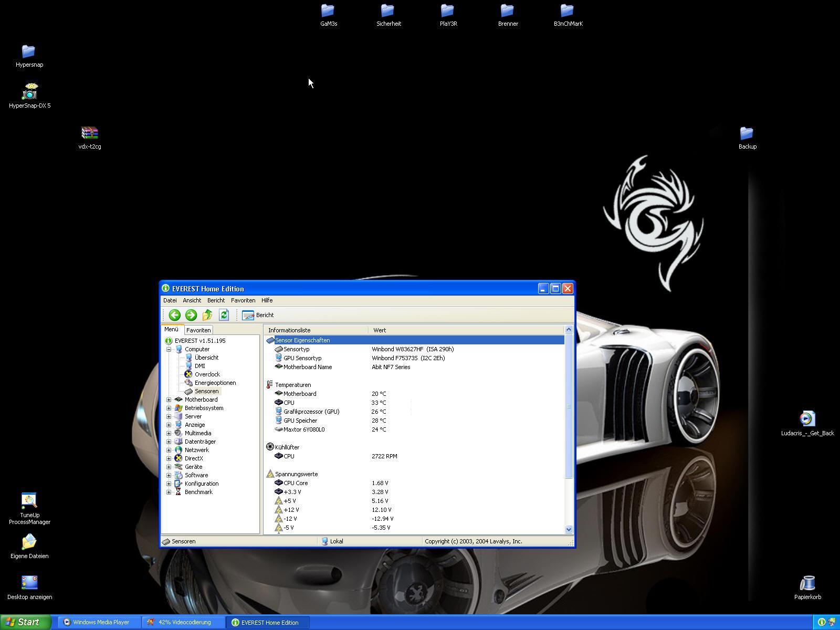Expand the DirectX tree node

(x=169, y=458)
